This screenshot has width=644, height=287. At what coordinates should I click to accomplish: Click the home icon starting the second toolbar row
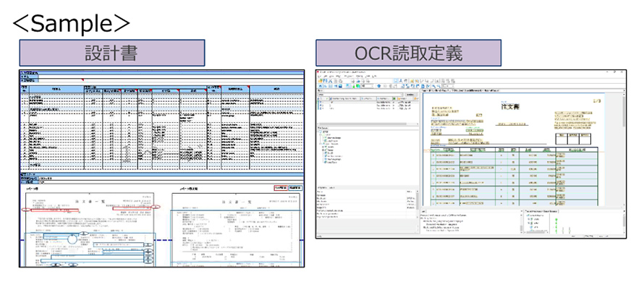pos(320,86)
